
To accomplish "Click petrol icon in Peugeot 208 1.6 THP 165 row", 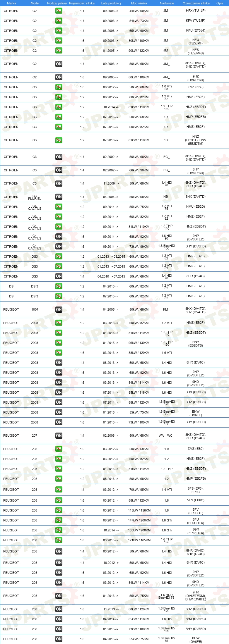I will pos(59,540).
